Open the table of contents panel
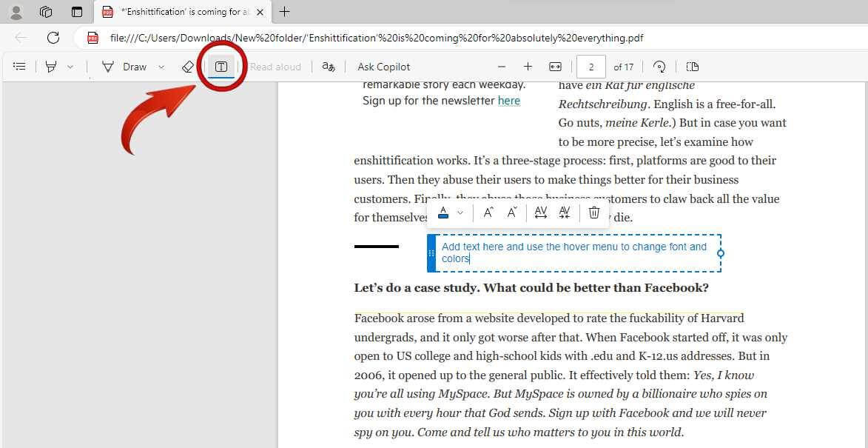The height and width of the screenshot is (448, 868). click(x=20, y=67)
